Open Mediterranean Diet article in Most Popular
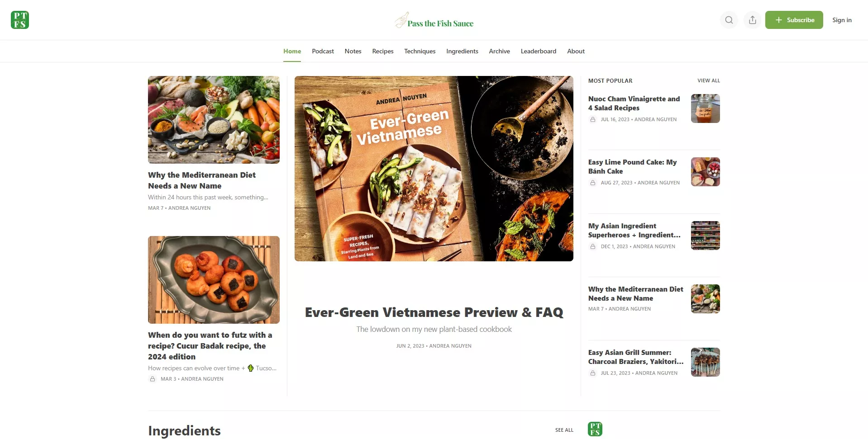 (636, 293)
